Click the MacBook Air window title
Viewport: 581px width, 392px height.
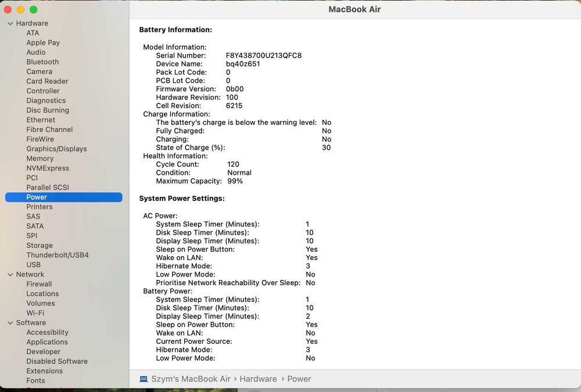(354, 9)
